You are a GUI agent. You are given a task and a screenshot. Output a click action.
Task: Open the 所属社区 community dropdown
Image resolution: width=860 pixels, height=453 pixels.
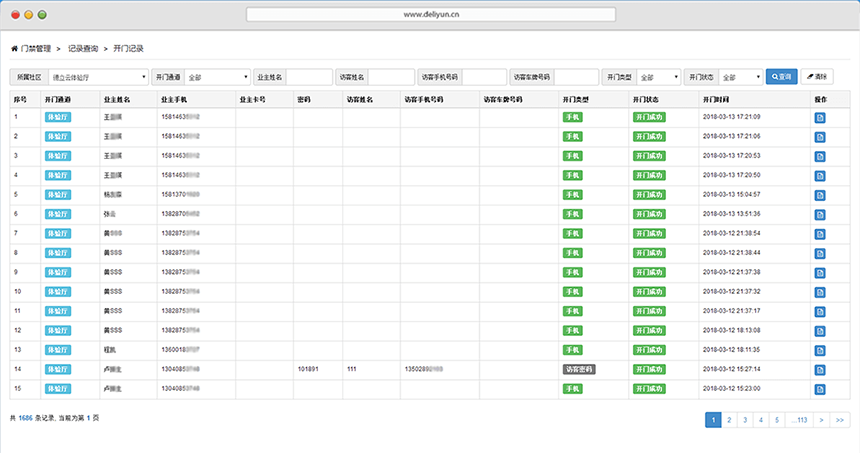point(99,77)
